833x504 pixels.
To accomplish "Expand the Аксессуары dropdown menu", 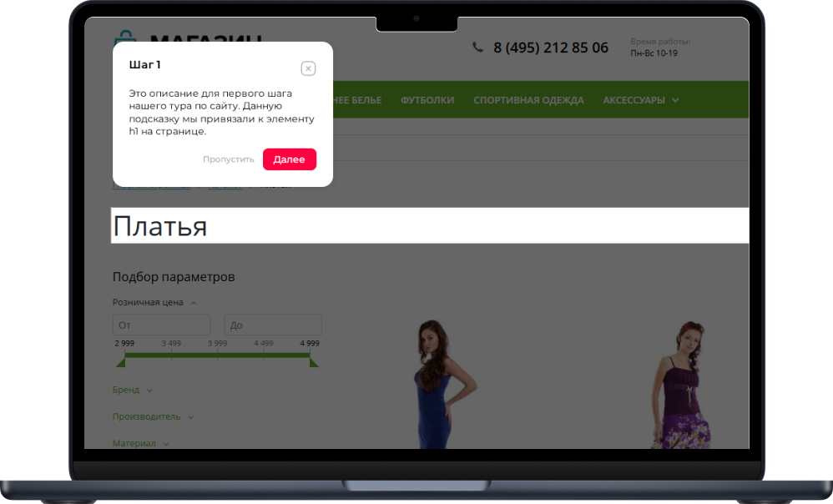I will point(640,100).
